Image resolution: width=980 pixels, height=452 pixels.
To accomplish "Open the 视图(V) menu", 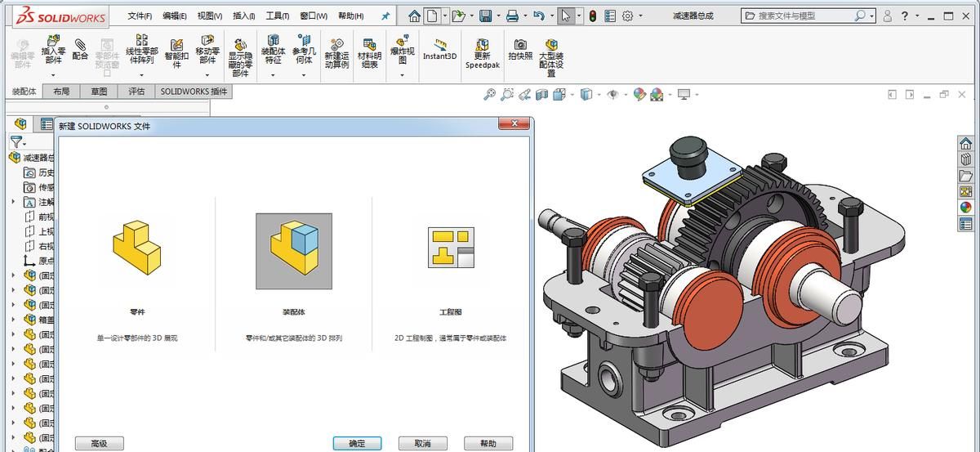I will [x=210, y=16].
